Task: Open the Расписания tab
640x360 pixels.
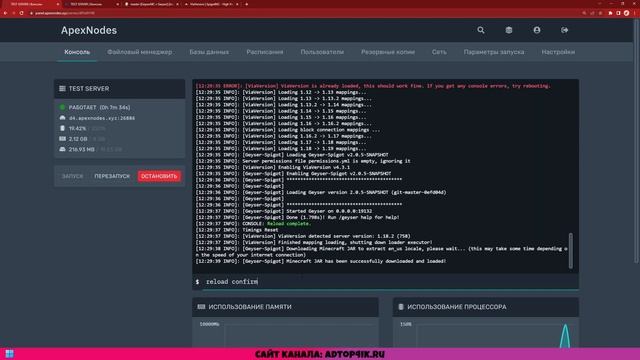Action: click(265, 52)
